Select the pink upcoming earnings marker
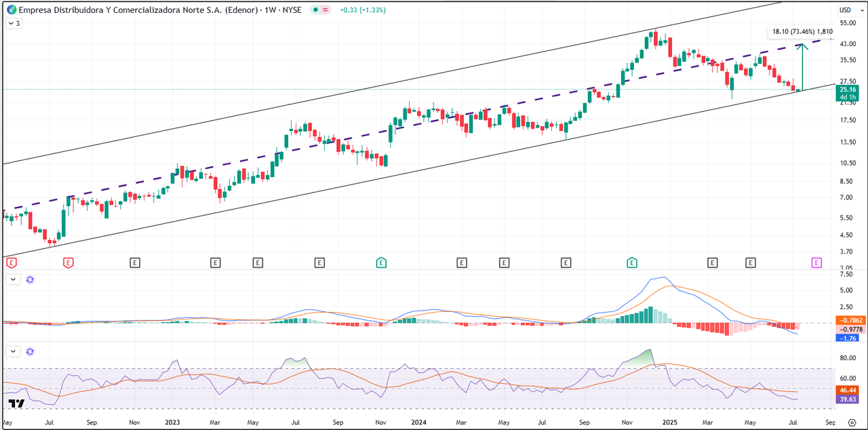The image size is (868, 430). [x=816, y=262]
